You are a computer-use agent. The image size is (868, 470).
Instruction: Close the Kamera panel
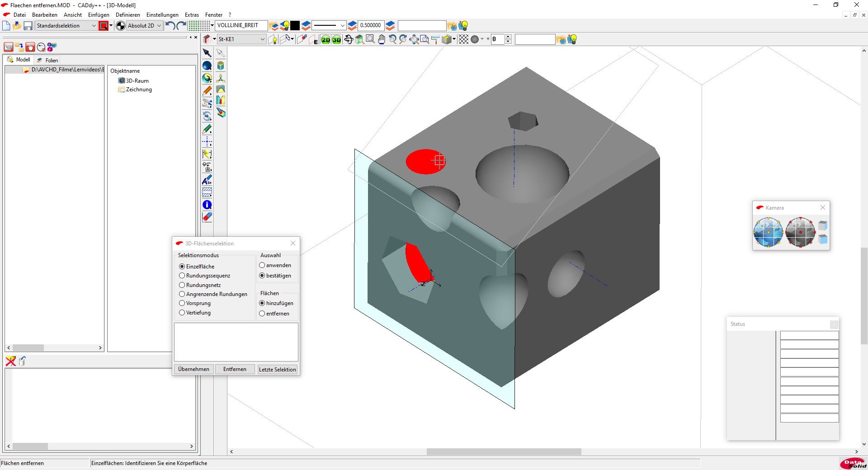click(x=823, y=207)
